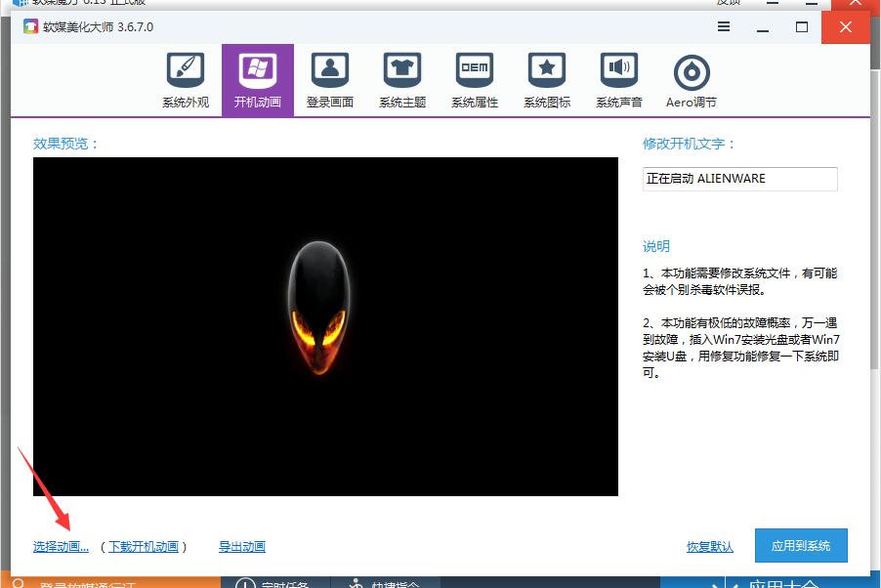Switch to Aero调节 section

[692, 80]
